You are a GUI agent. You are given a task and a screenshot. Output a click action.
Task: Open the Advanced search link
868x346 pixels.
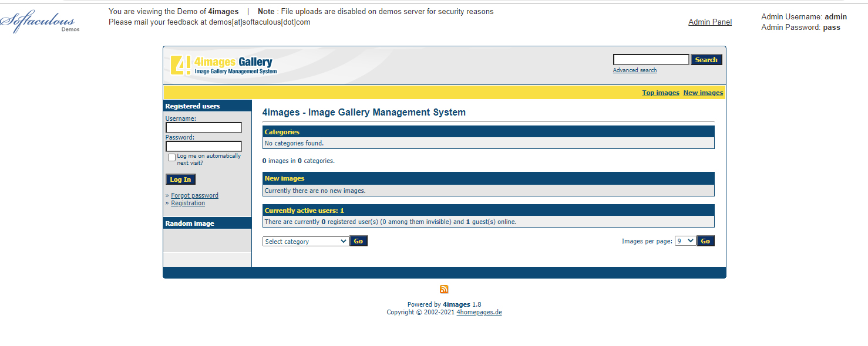635,70
